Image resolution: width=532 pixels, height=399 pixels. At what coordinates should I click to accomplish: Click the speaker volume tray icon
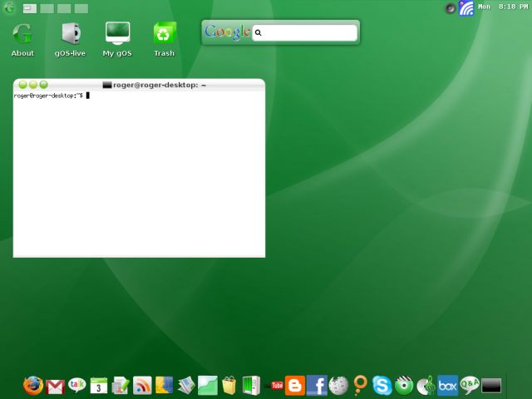pyautogui.click(x=451, y=8)
